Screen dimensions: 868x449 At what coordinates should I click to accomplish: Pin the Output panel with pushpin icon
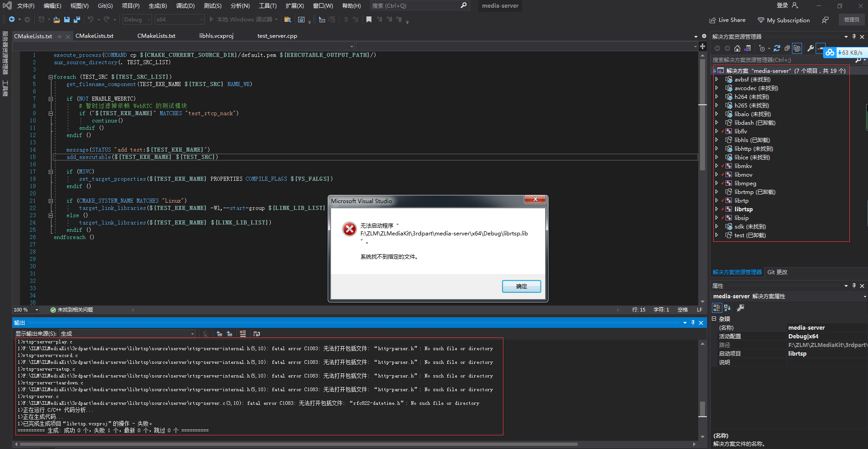[693, 322]
